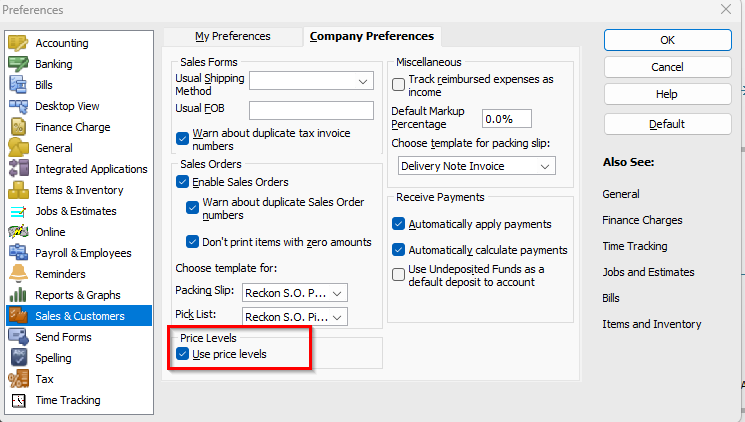The width and height of the screenshot is (745, 422).
Task: Disable Automatically apply payments
Action: click(x=398, y=224)
